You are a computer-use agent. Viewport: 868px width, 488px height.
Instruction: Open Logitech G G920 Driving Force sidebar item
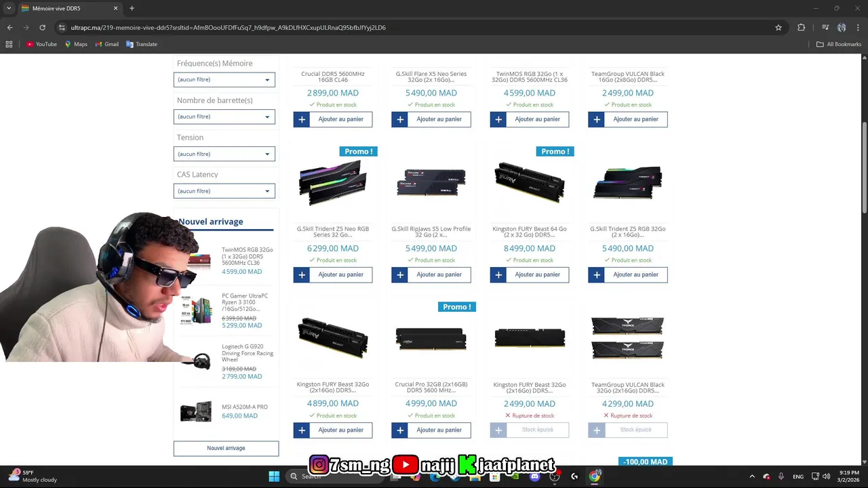[248, 353]
